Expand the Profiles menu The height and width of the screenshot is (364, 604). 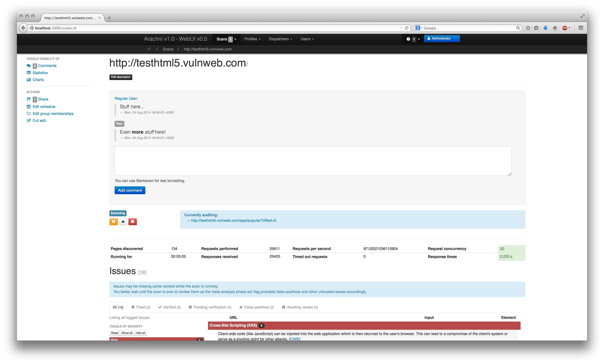(x=252, y=39)
